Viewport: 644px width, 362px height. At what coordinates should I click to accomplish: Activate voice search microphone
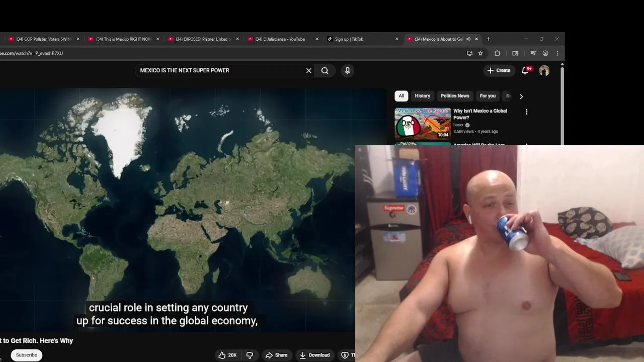click(x=347, y=70)
